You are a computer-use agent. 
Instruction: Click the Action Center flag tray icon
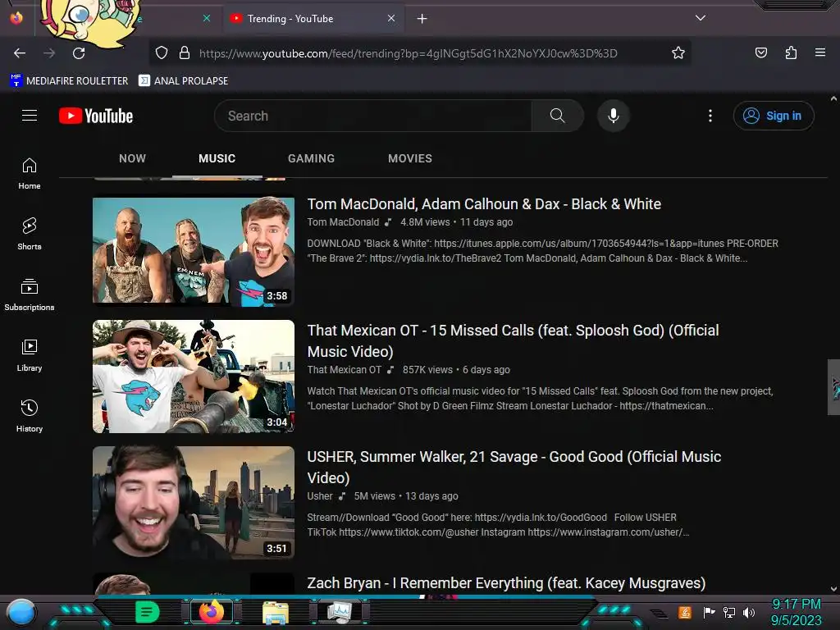pos(709,612)
